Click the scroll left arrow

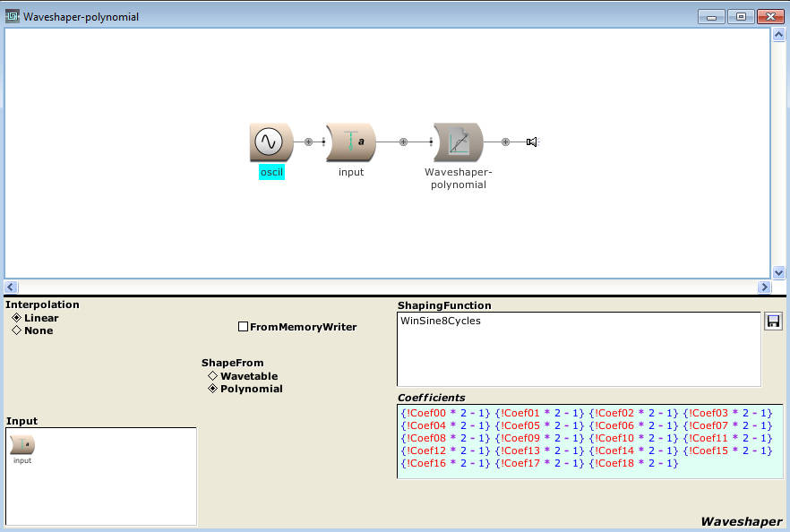pos(11,287)
